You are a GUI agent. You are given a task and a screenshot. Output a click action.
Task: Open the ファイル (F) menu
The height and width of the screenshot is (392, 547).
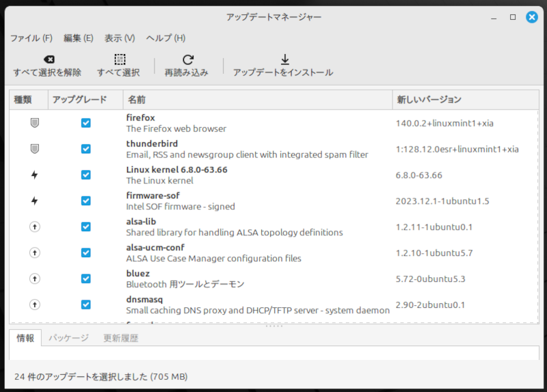[31, 38]
